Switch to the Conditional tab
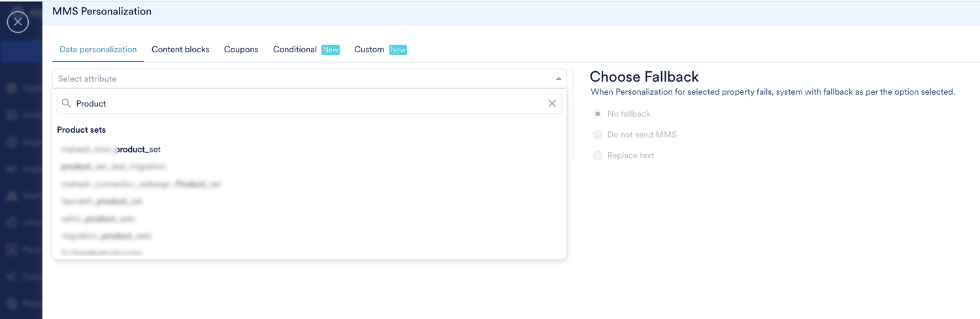Viewport: 980px width, 319px height. coord(295,50)
